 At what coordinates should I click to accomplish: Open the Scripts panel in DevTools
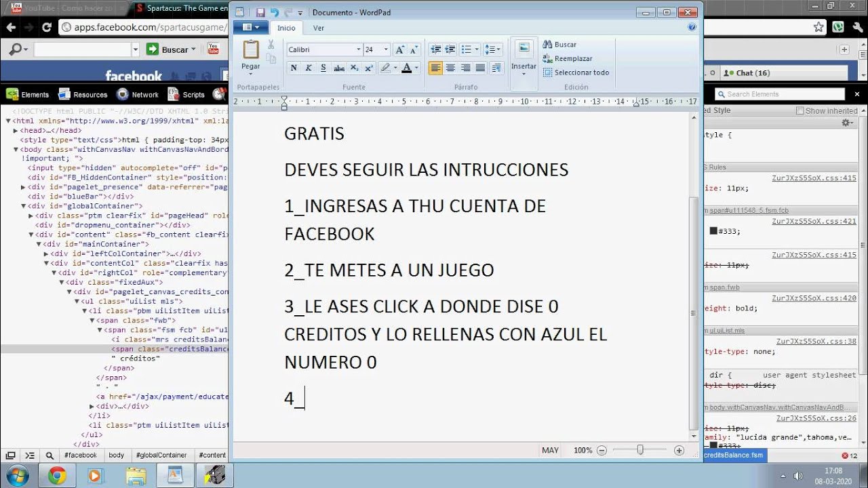(186, 94)
